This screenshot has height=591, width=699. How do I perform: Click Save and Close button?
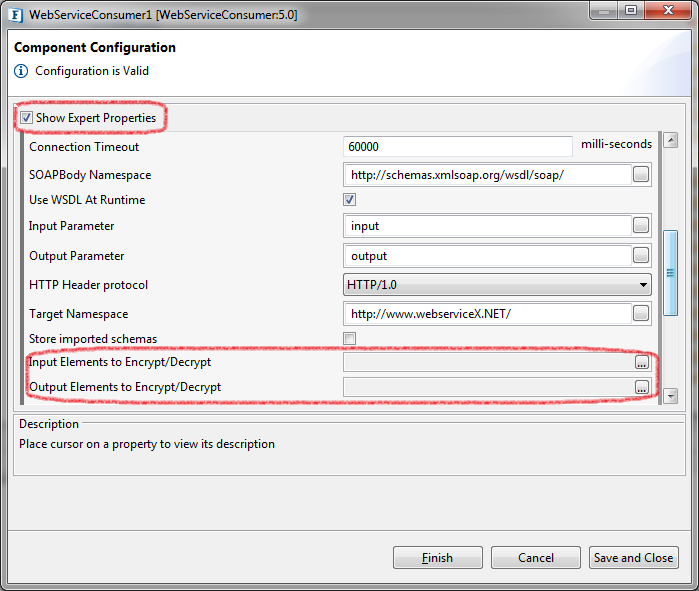click(x=633, y=558)
